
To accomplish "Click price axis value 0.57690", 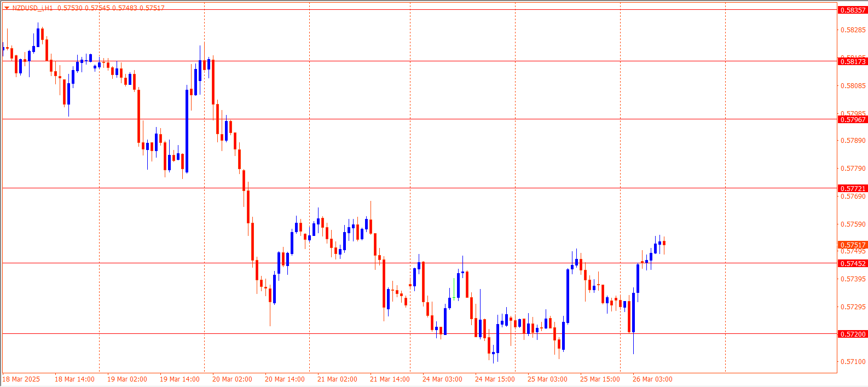I will point(853,196).
